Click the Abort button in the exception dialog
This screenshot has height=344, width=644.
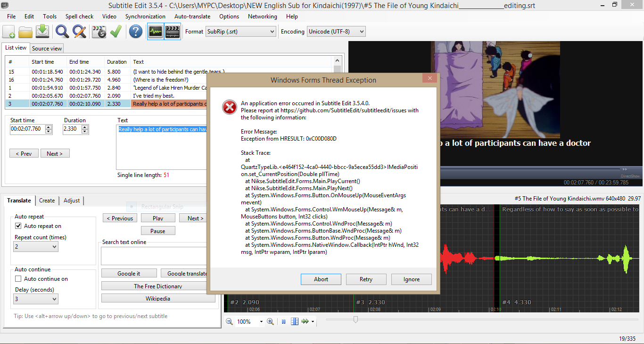[321, 279]
